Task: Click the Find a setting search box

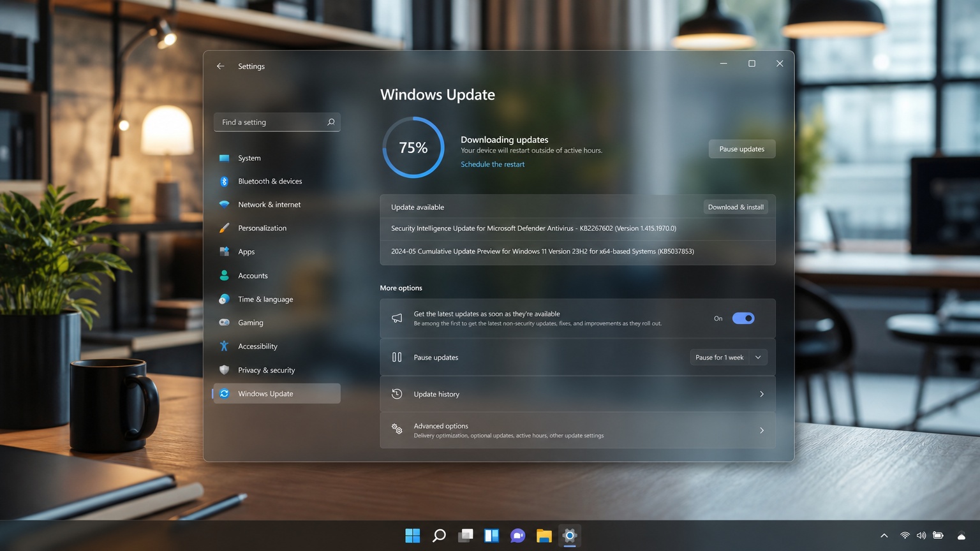Action: (x=277, y=122)
